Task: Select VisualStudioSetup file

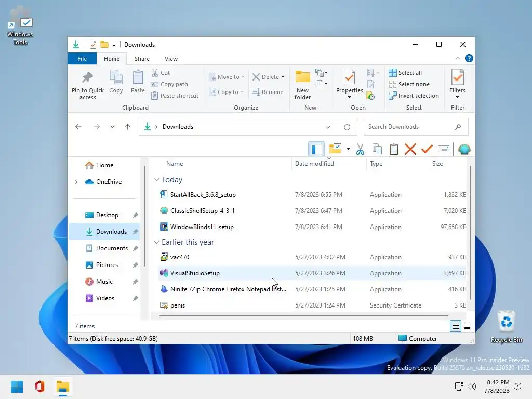Action: coord(312,273)
